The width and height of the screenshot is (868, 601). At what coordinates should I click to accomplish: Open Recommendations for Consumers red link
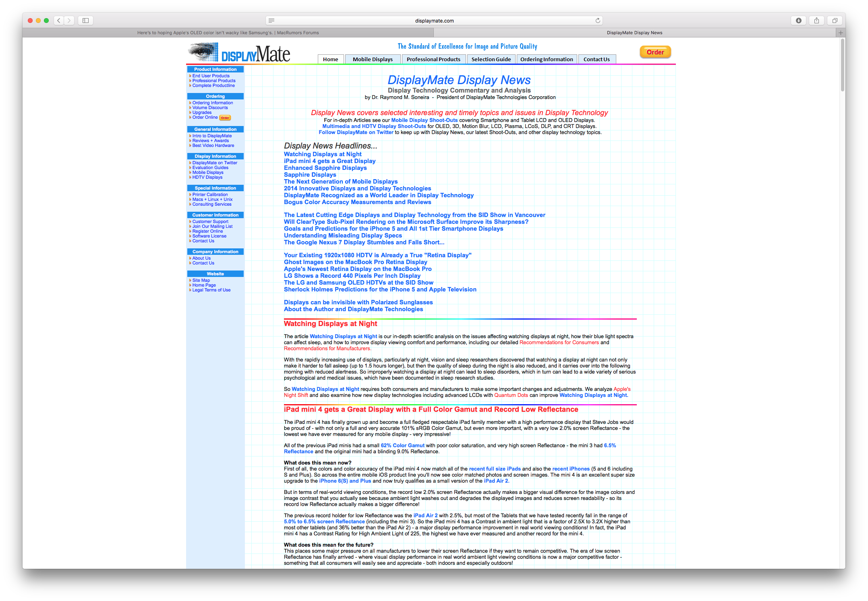tap(559, 343)
